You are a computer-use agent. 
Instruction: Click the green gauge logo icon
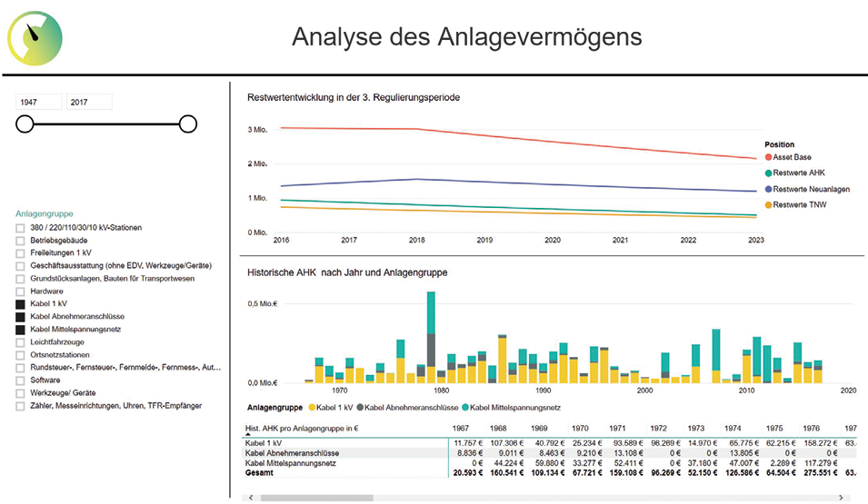click(35, 37)
